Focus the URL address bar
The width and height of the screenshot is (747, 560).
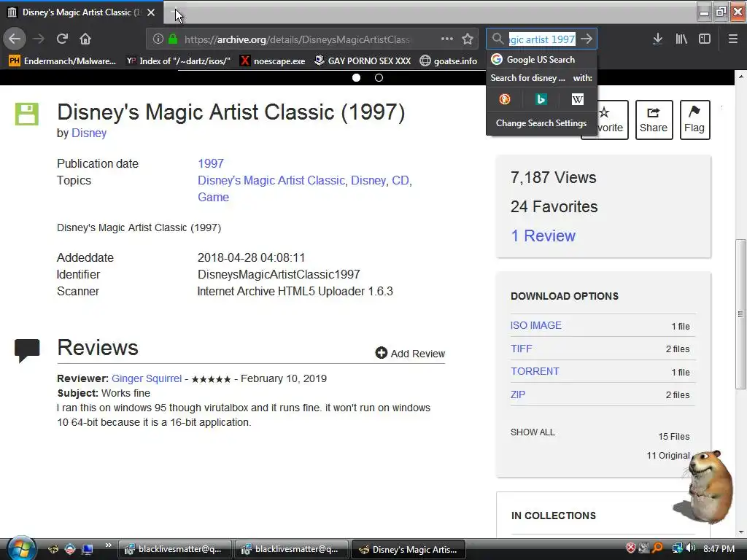tap(296, 39)
